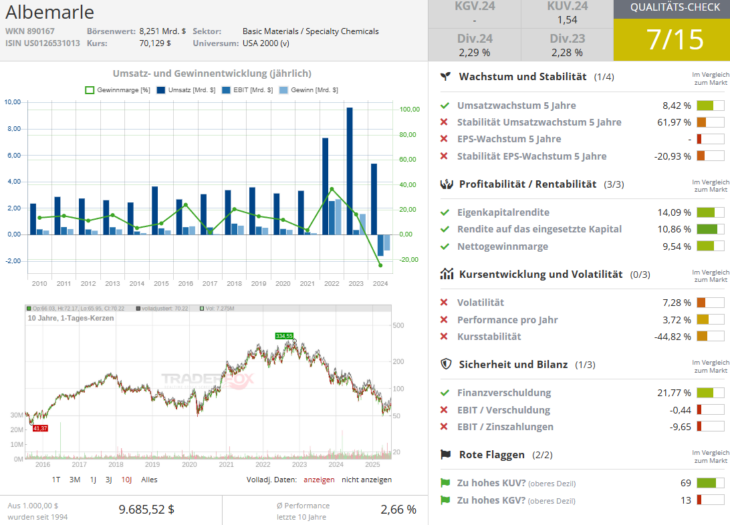The image size is (730, 525).
Task: Click the red X for EPS-Wachstum 5 Jahre
Action: (444, 139)
